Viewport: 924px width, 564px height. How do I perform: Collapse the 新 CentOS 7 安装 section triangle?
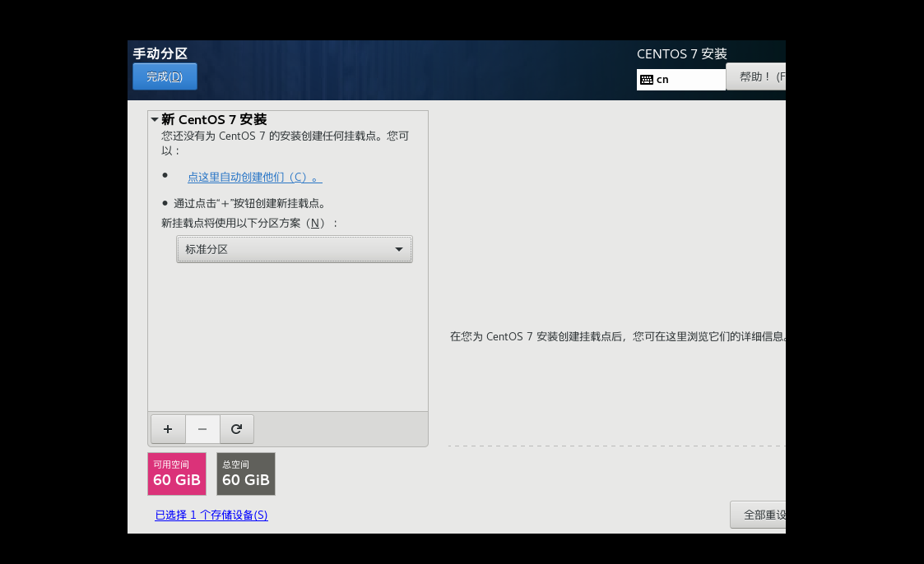click(x=155, y=119)
